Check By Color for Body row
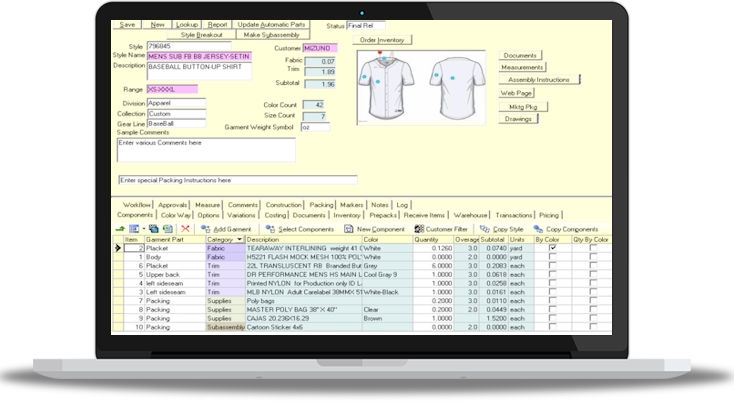The image size is (734, 402). pyautogui.click(x=553, y=256)
